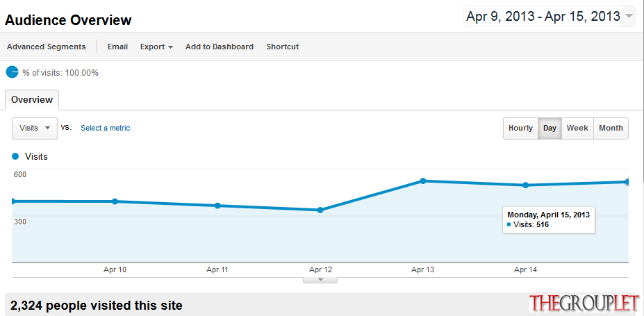Click the Audience Overview title
644x316 pixels.
click(68, 20)
